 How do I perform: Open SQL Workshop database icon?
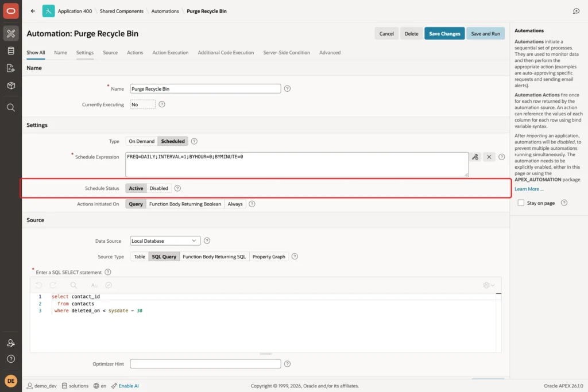(11, 51)
